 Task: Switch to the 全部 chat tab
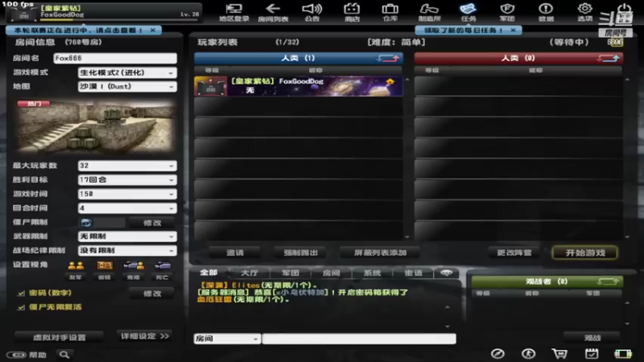tap(208, 273)
